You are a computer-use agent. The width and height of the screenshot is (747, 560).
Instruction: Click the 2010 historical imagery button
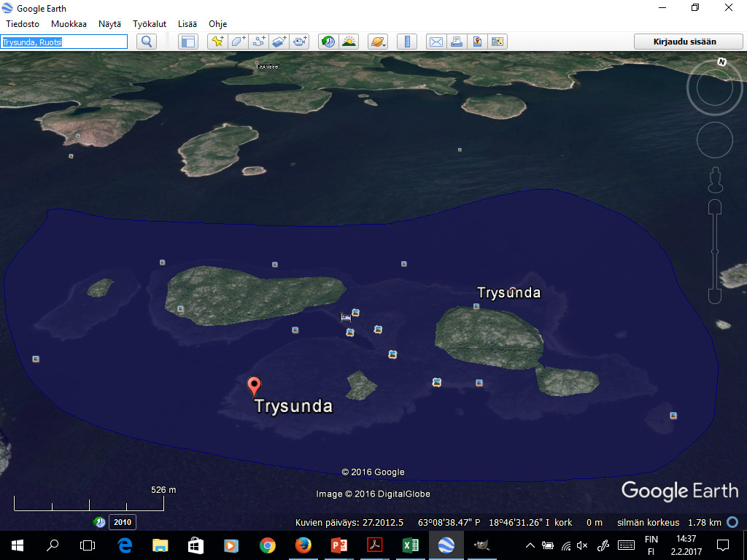pyautogui.click(x=122, y=522)
